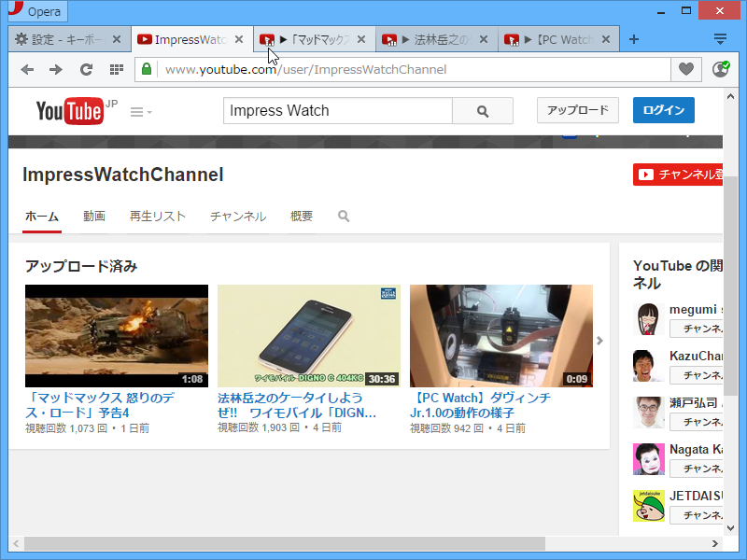Screen dimensions: 747x560
Task: Expand the YouTube guide menu
Action: pos(141,112)
